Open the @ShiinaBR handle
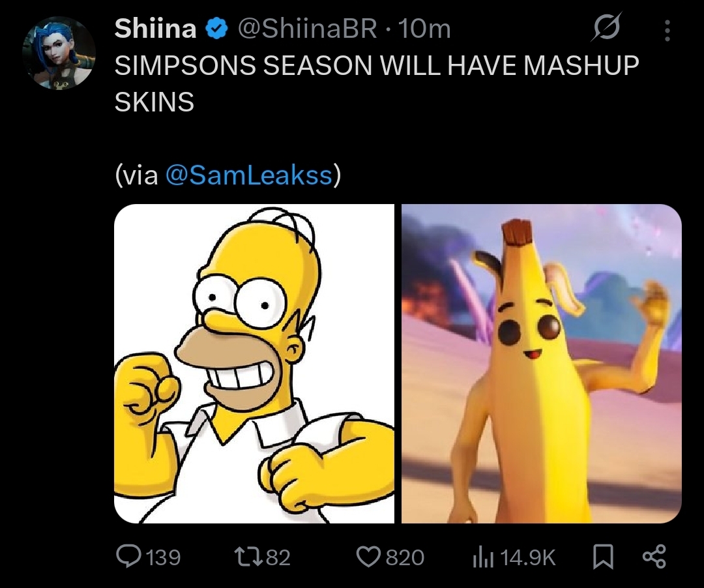This screenshot has height=588, width=704. click(x=307, y=29)
